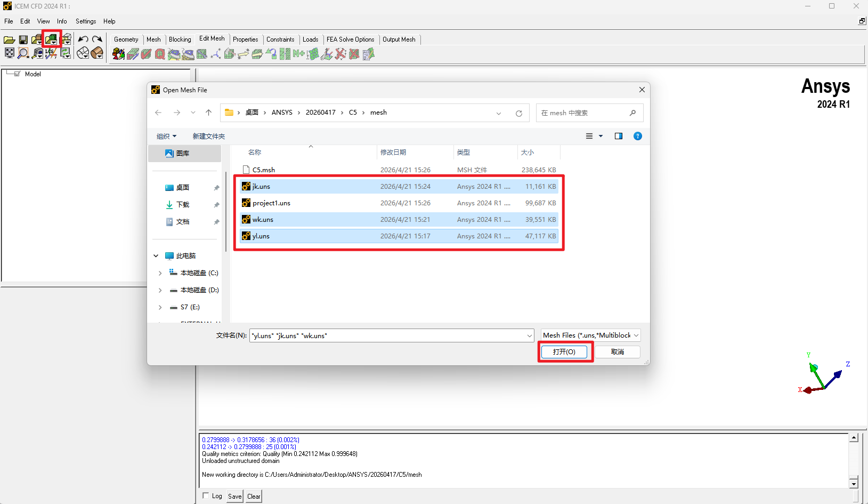Screen dimensions: 868x504
Task: Click the 新建文件夹 new folder button
Action: pyautogui.click(x=209, y=136)
